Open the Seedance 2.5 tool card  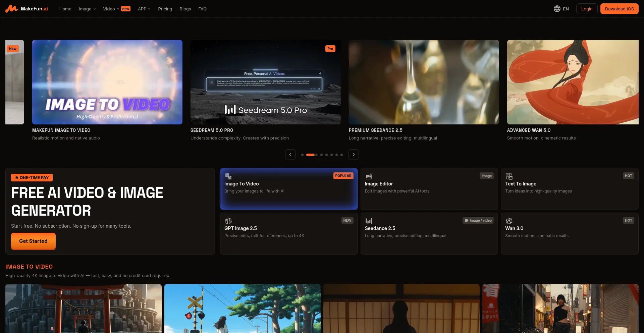tap(429, 234)
